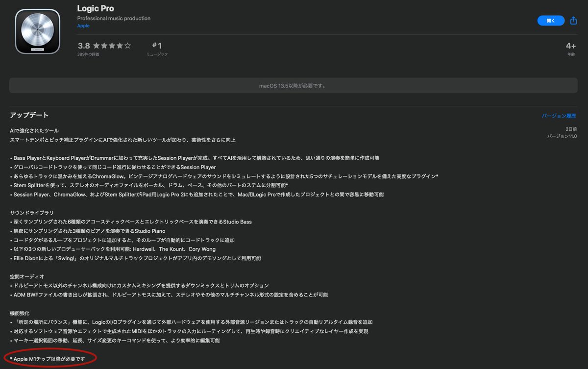This screenshot has width=588, height=369.
Task: Click the 389件の評価 ratings count
Action: click(88, 54)
